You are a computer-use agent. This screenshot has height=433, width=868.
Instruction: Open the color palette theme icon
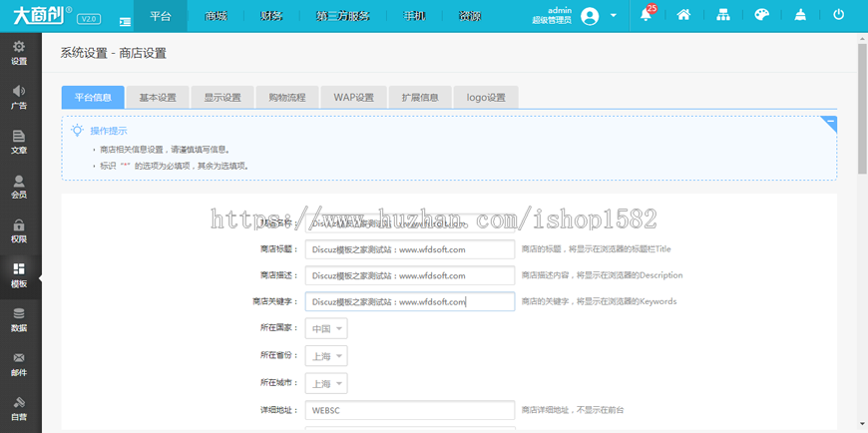[762, 15]
